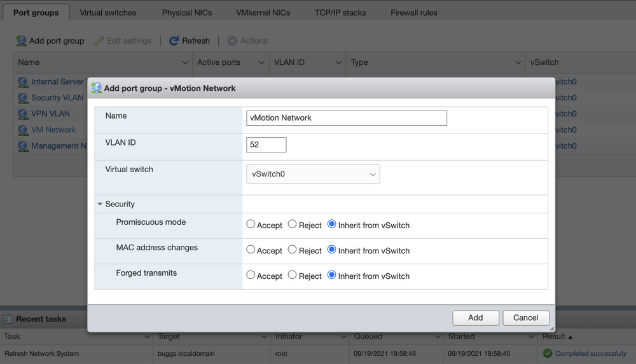Open the Active ports column dropdown arrow
Viewport: 636px width, 364px height.
click(261, 62)
